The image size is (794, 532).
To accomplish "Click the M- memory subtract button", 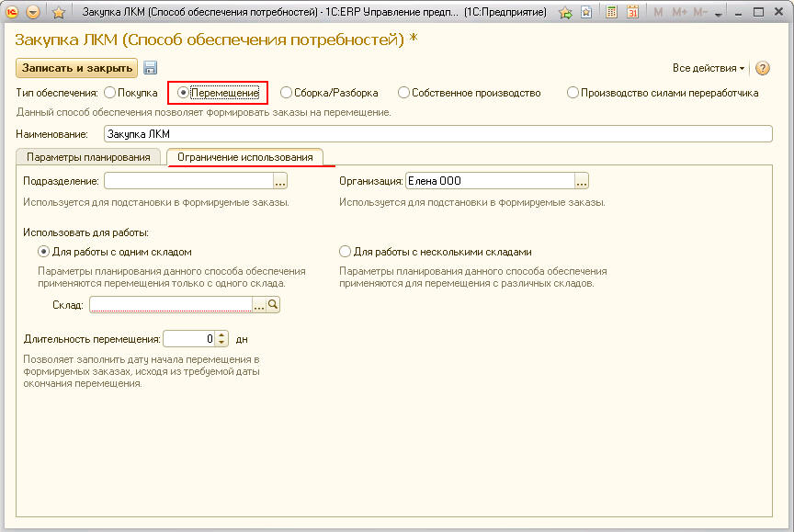I will tap(700, 12).
